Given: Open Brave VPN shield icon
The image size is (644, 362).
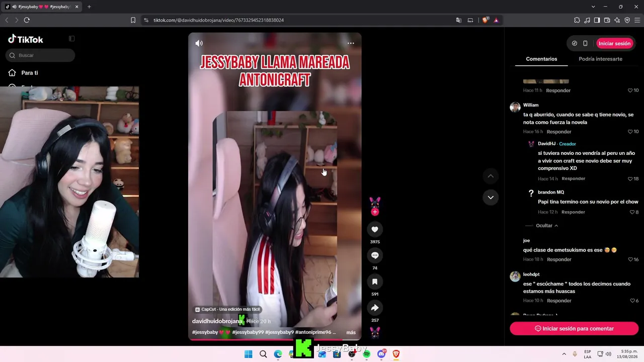Looking at the screenshot, I should [627, 20].
